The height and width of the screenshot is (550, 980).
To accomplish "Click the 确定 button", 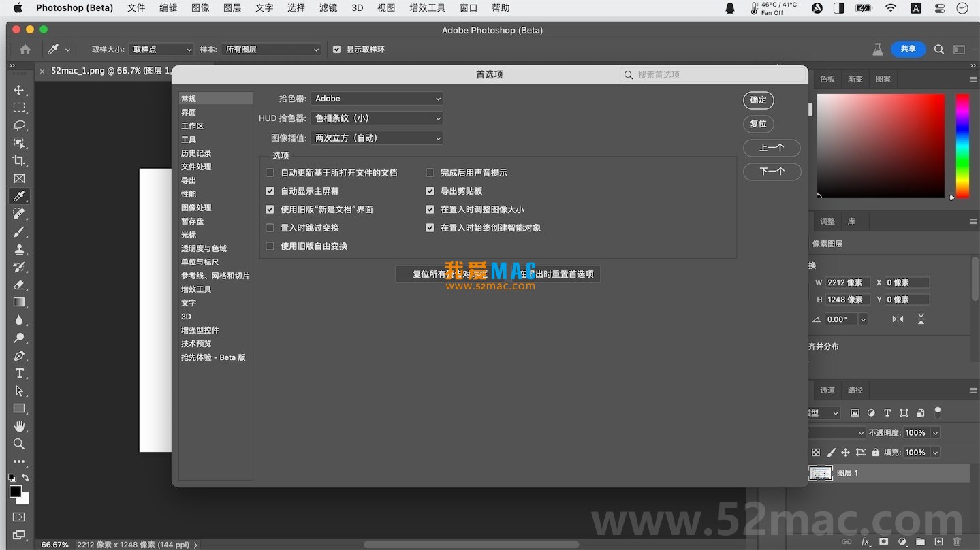I will pyautogui.click(x=758, y=100).
